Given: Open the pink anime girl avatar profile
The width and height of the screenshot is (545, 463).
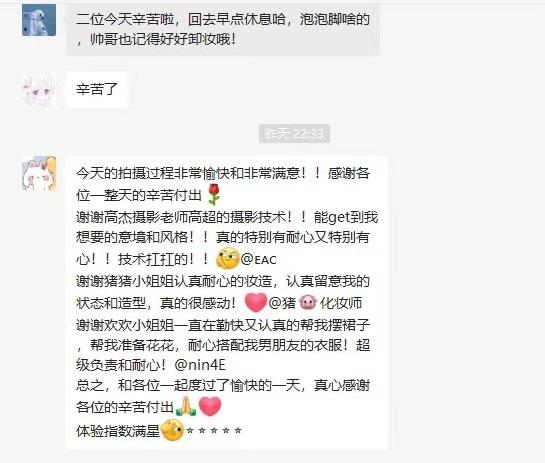Looking at the screenshot, I should point(39,89).
